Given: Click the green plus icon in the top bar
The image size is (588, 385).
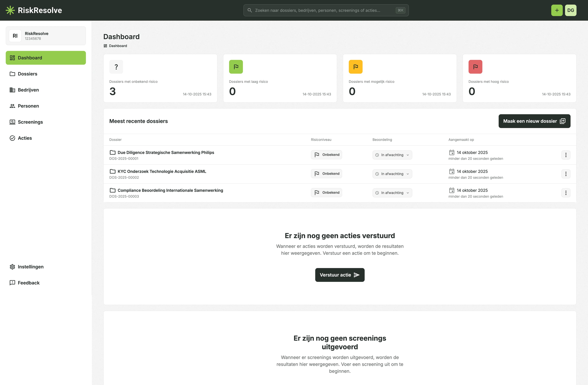Looking at the screenshot, I should 557,10.
